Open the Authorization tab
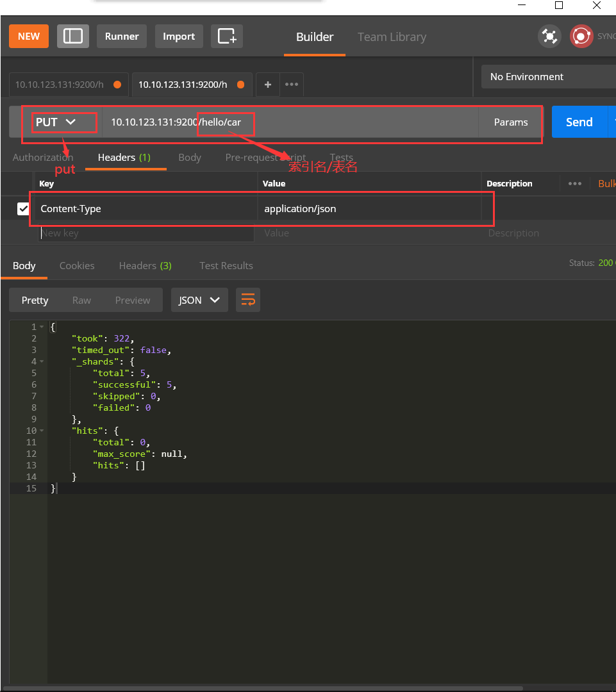The image size is (616, 692). click(x=43, y=158)
